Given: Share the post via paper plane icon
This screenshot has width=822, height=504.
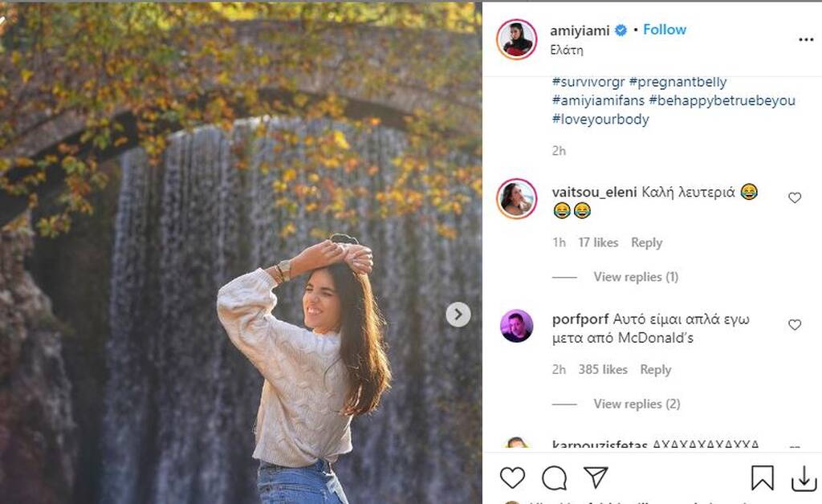Looking at the screenshot, I should (595, 477).
